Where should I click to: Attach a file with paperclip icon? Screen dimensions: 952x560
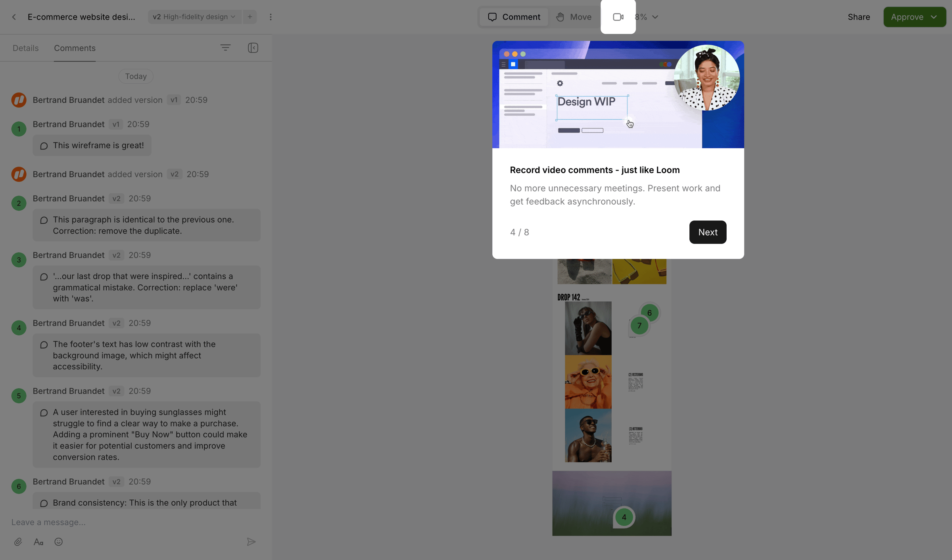(x=18, y=542)
